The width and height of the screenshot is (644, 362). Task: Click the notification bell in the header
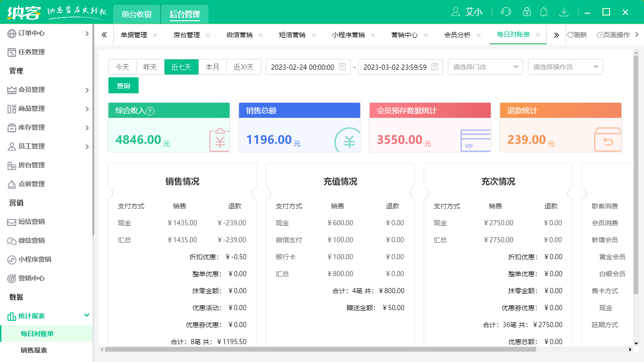[x=544, y=12]
